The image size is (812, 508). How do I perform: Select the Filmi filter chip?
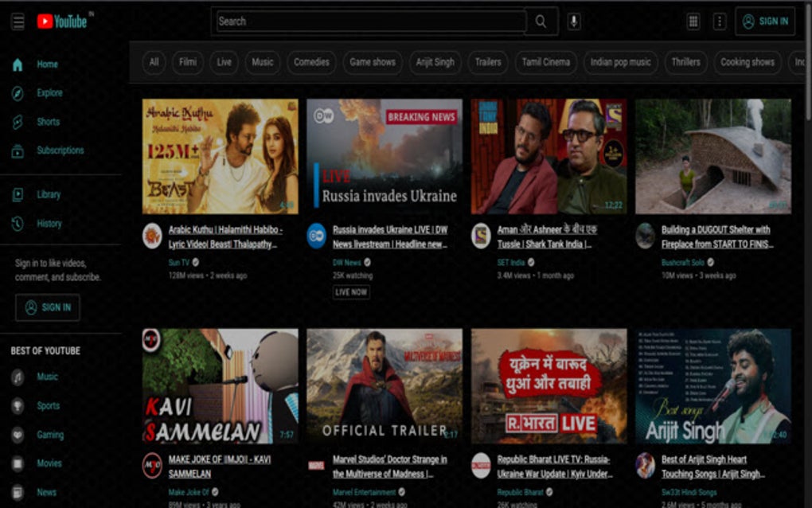[x=187, y=62]
